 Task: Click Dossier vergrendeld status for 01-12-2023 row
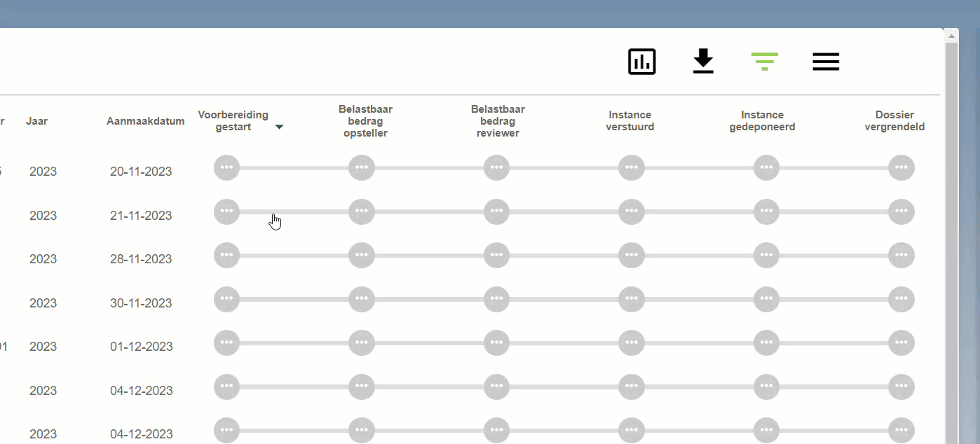click(x=901, y=343)
